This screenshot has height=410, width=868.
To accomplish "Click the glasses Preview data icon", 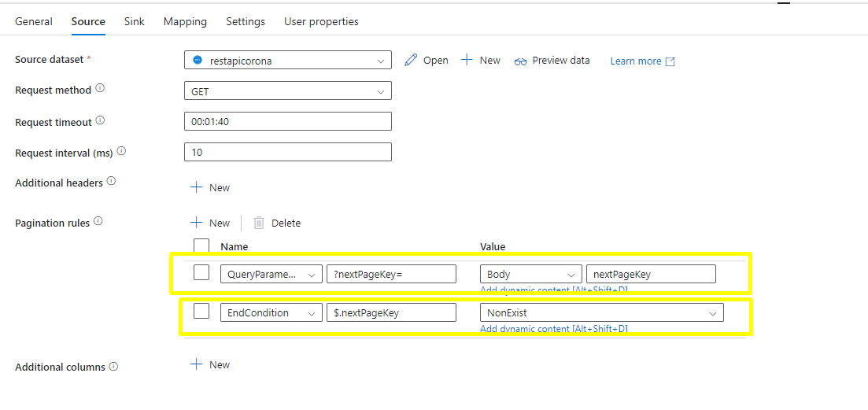I will click(520, 61).
